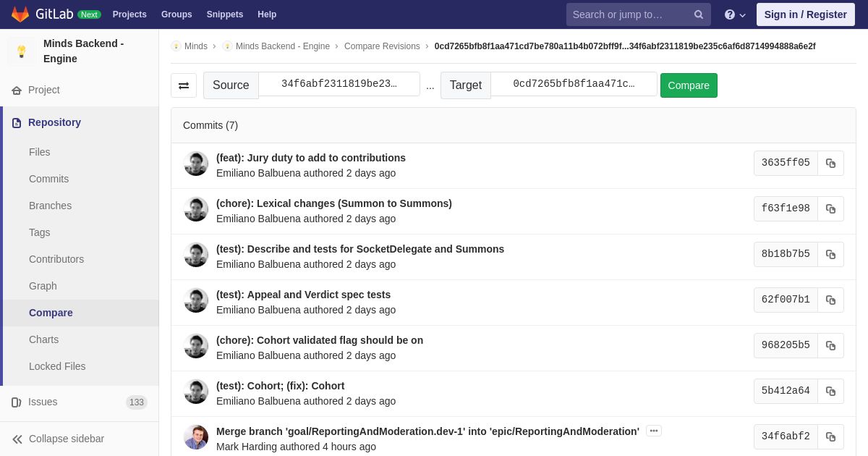Copy commit SHA 3635ff05
The height and width of the screenshot is (456, 868).
point(830,163)
